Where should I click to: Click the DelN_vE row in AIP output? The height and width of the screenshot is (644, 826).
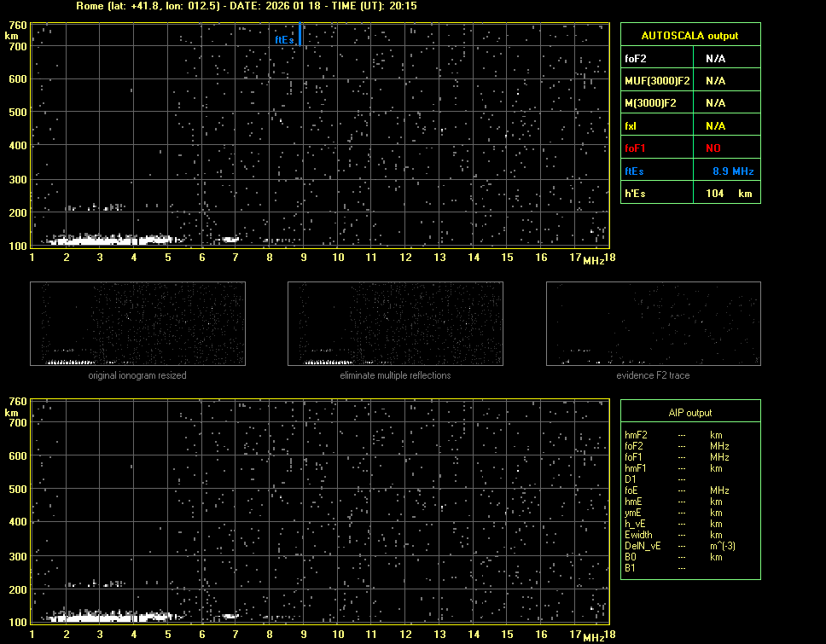643,546
